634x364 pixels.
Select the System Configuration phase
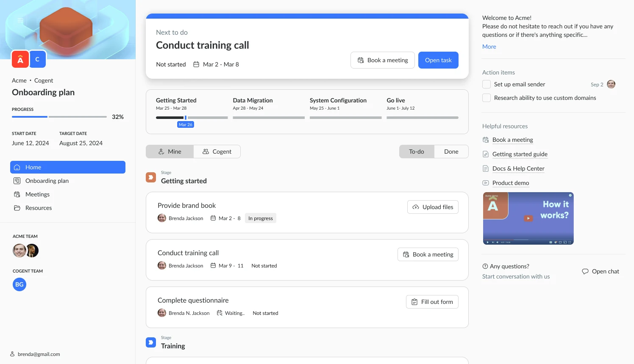338,100
